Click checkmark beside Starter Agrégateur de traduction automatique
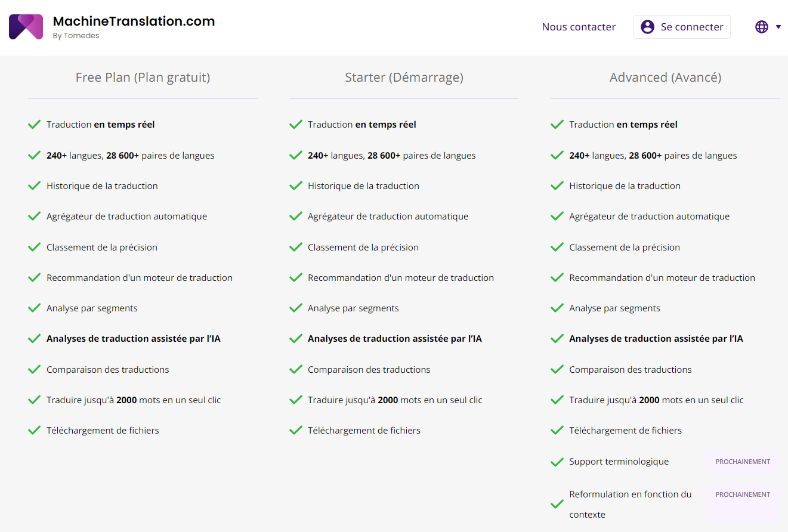788x532 pixels. (x=296, y=216)
